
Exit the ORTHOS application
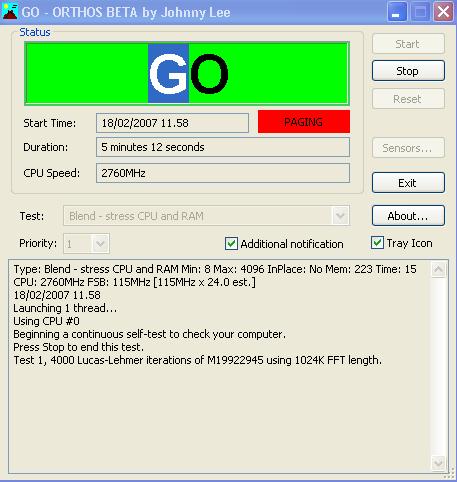[408, 183]
